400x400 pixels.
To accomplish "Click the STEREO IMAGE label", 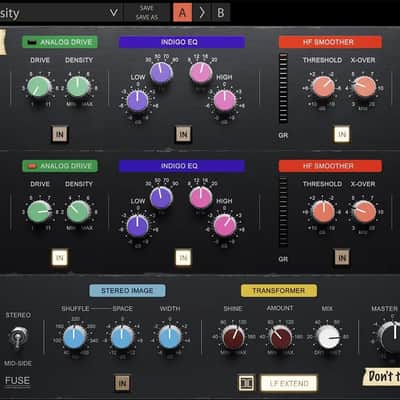I will tap(127, 291).
